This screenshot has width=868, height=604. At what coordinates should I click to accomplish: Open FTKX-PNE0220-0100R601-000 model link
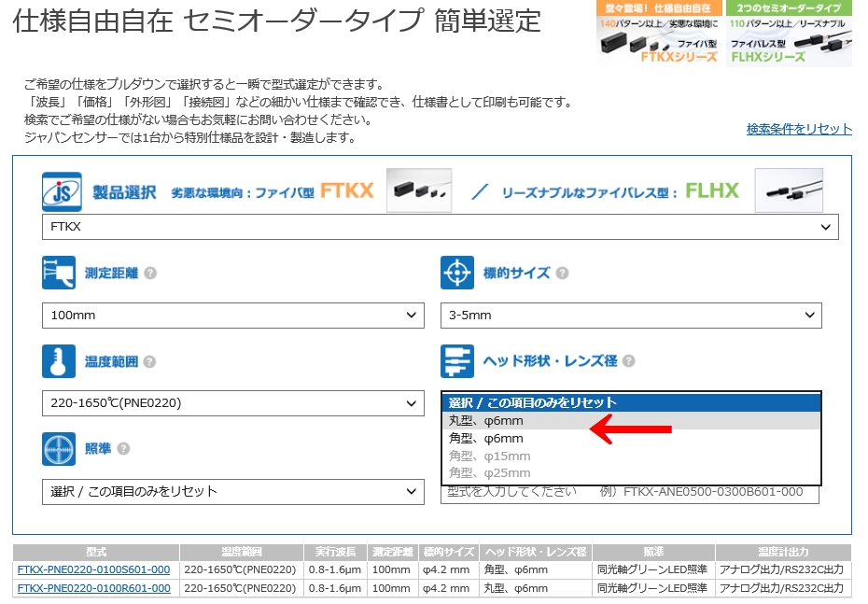pyautogui.click(x=93, y=588)
